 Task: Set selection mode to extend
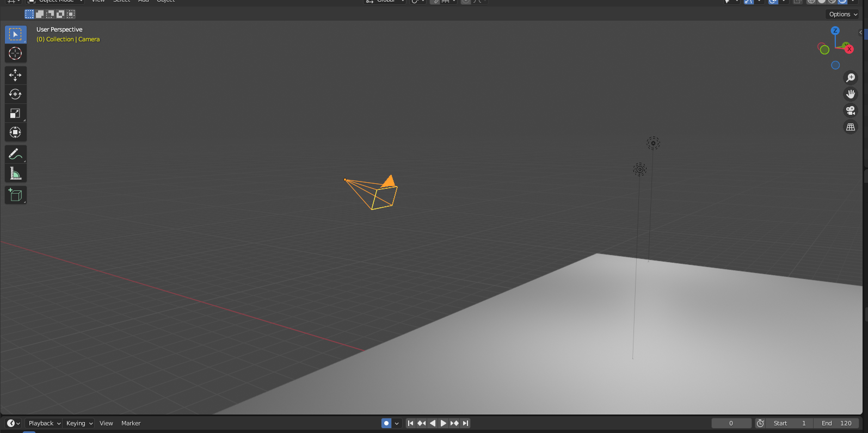point(40,14)
